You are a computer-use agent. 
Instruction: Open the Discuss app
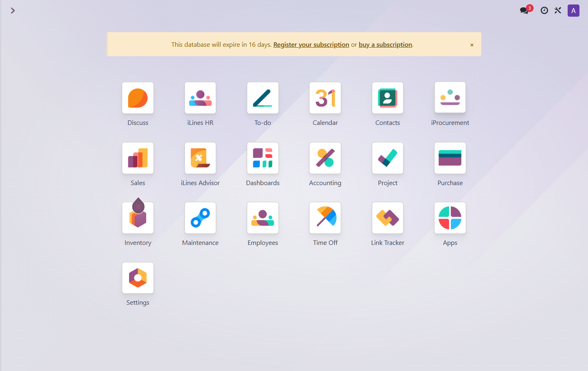click(138, 98)
